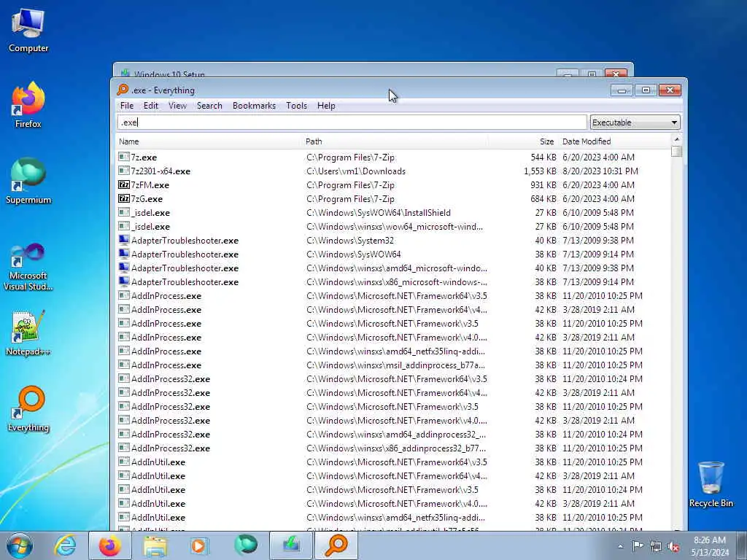Viewport: 747px width, 560px height.
Task: Select AddInProcess32.exe in Framework\v3.5
Action: click(x=171, y=407)
